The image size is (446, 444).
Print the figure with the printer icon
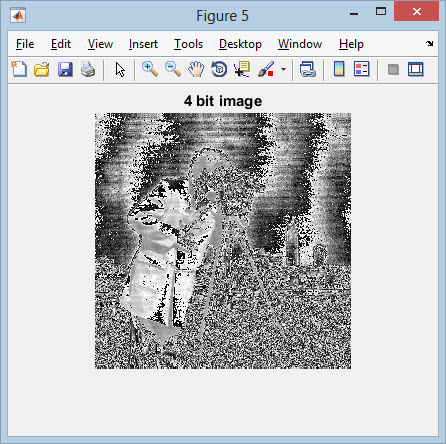(x=88, y=69)
